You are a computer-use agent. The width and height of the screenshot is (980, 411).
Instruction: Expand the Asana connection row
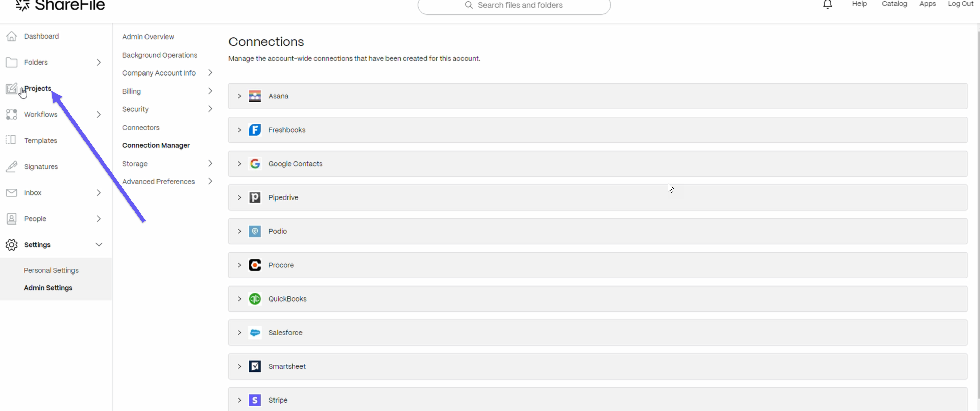coord(239,96)
